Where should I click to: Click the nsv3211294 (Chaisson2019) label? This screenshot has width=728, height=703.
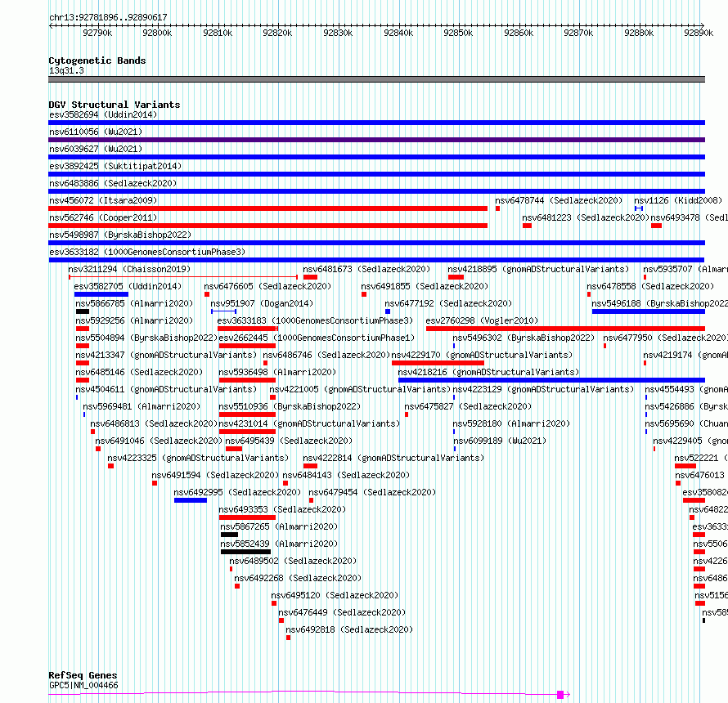129,269
